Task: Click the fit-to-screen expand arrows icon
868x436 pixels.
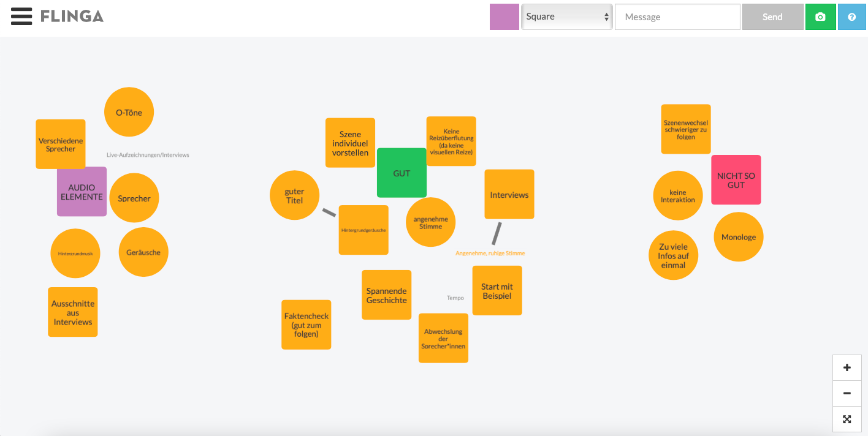Action: click(847, 419)
